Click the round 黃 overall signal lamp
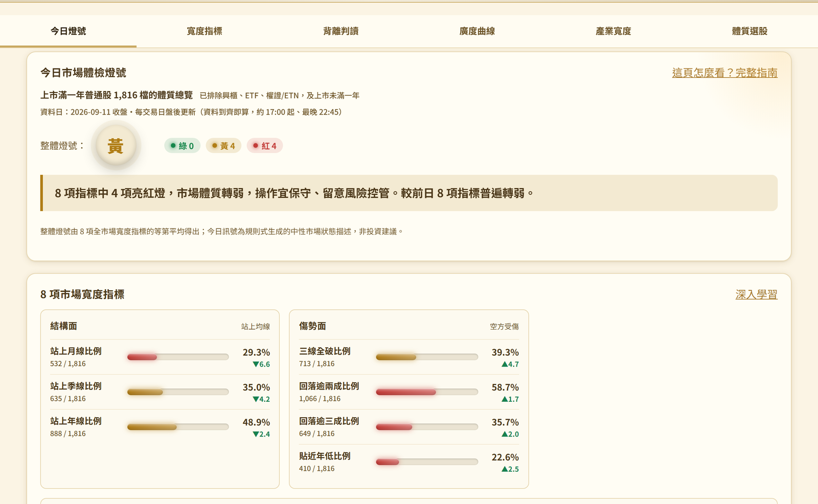818x504 pixels. [116, 146]
